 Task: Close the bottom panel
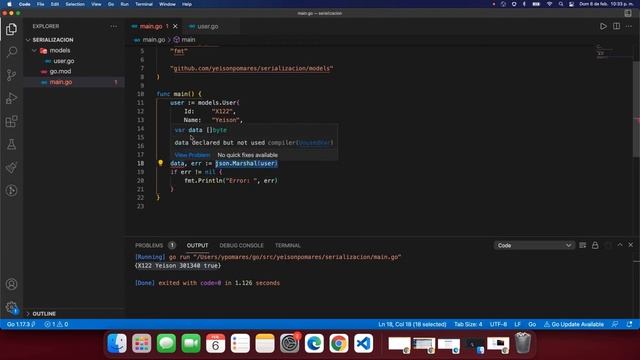(x=631, y=245)
